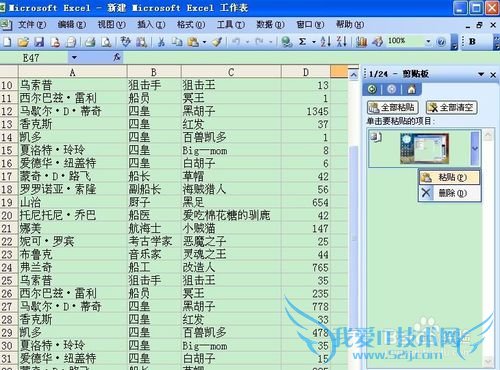Click the Redo arrow icon
The width and height of the screenshot is (500, 370).
pyautogui.click(x=260, y=42)
